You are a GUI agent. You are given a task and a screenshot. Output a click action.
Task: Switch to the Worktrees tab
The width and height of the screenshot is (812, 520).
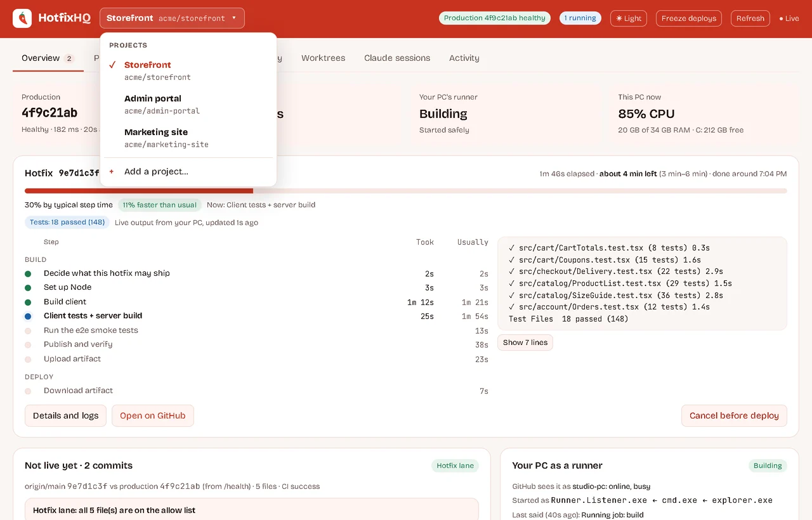[x=323, y=58]
